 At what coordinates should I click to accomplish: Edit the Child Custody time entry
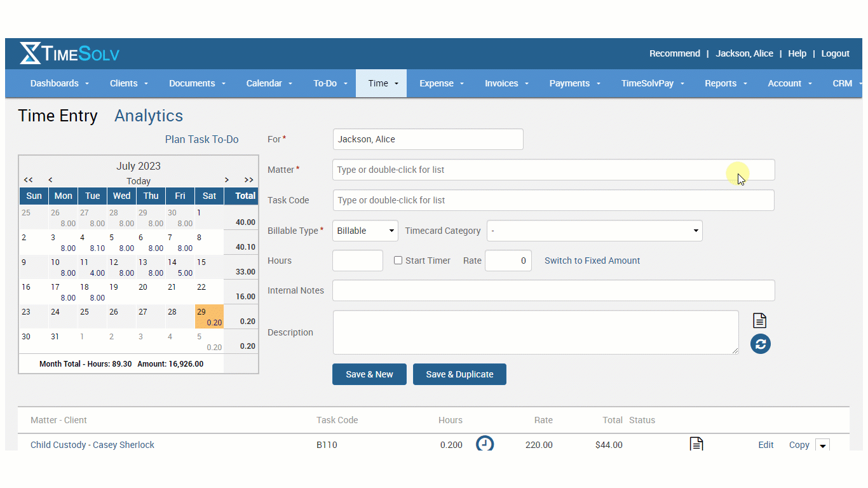pyautogui.click(x=766, y=445)
